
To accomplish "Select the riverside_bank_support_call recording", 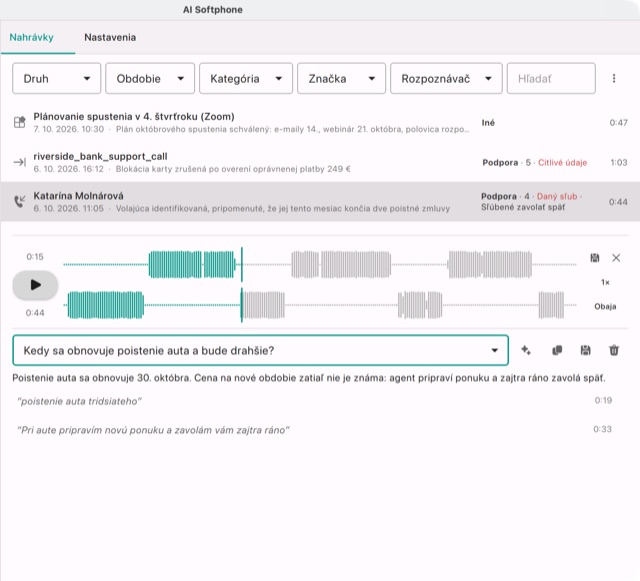I will [320, 162].
